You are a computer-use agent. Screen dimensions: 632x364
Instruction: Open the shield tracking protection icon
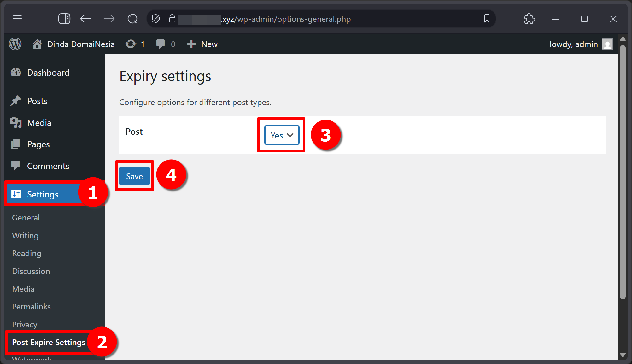tap(156, 19)
